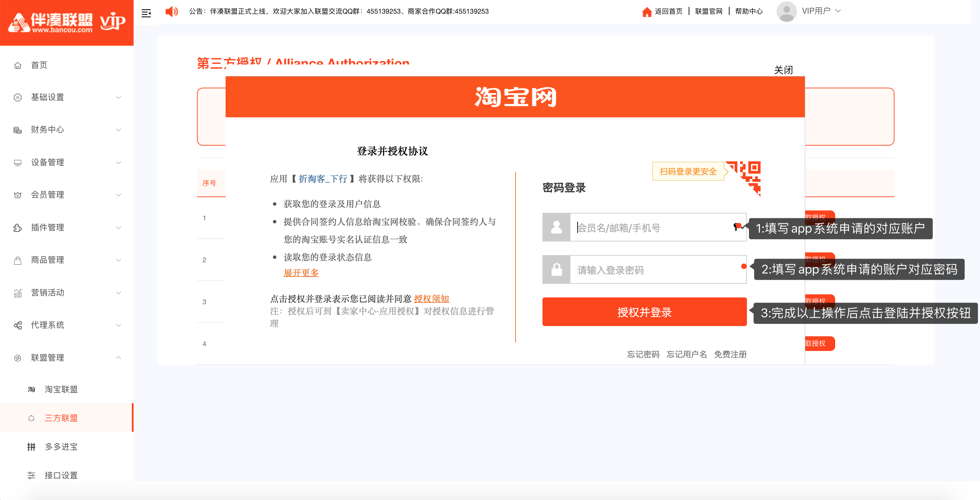Click the 淘宝联盟 tao icon
Viewport: 980px width, 500px height.
click(x=31, y=389)
